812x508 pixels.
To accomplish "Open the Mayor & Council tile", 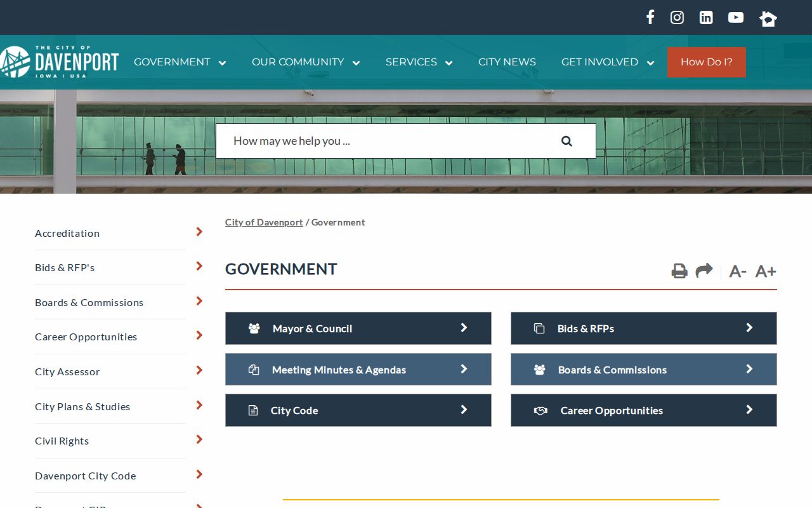I will point(358,328).
